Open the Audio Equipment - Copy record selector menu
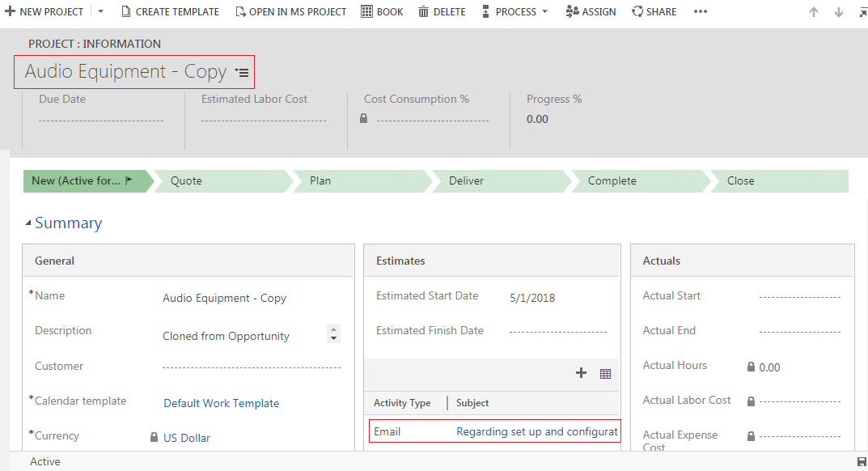This screenshot has height=471, width=868. pos(242,73)
